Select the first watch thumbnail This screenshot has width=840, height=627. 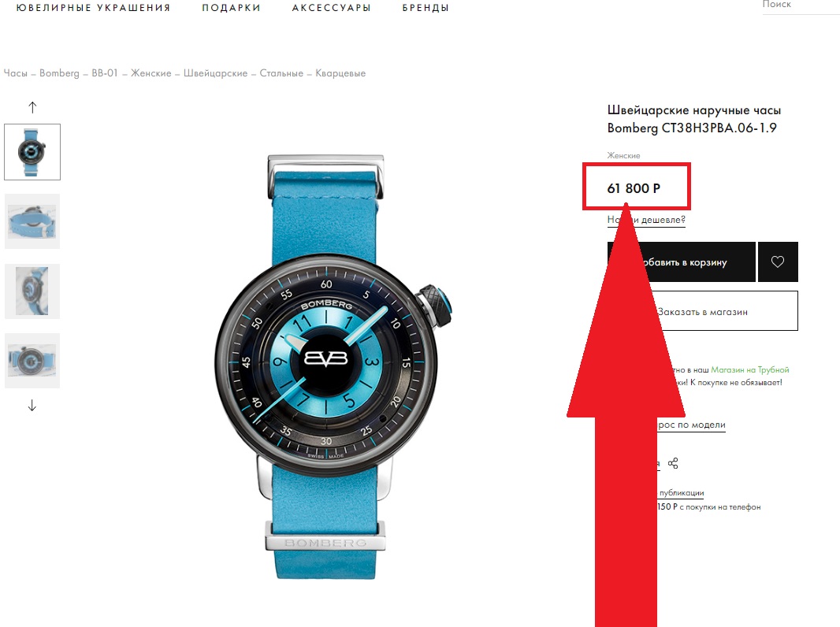point(32,152)
